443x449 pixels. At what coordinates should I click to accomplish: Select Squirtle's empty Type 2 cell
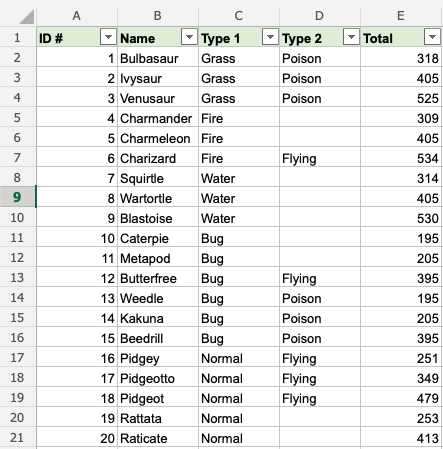click(320, 177)
